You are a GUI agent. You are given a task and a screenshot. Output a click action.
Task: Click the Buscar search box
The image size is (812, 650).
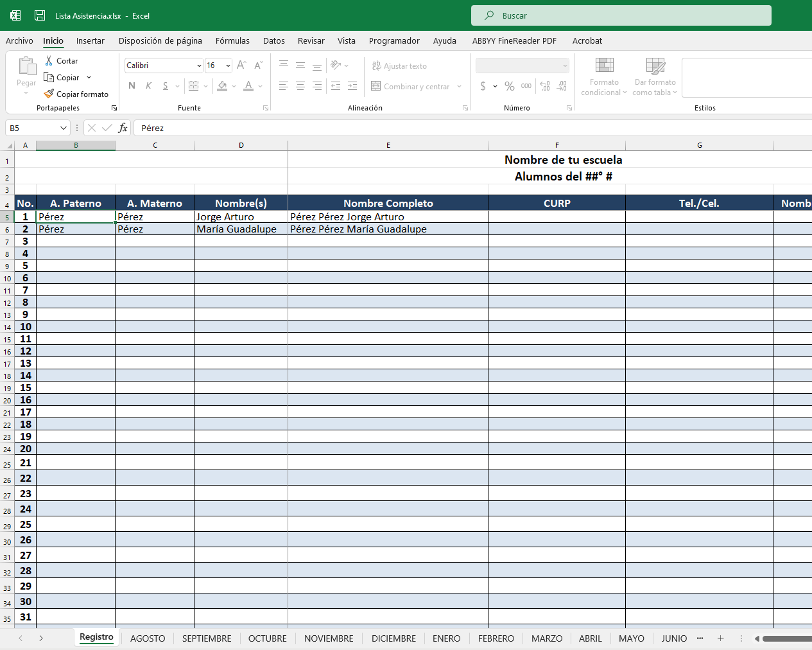pos(621,15)
